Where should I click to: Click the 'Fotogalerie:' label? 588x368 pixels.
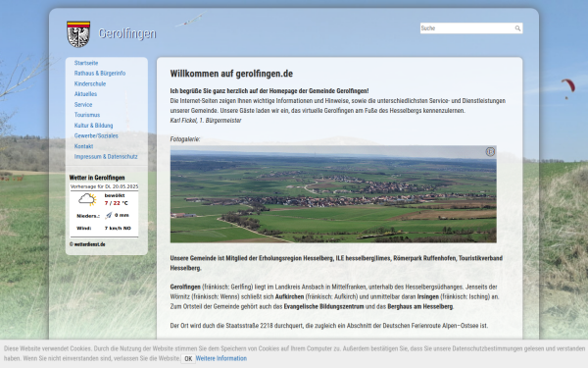pyautogui.click(x=185, y=139)
